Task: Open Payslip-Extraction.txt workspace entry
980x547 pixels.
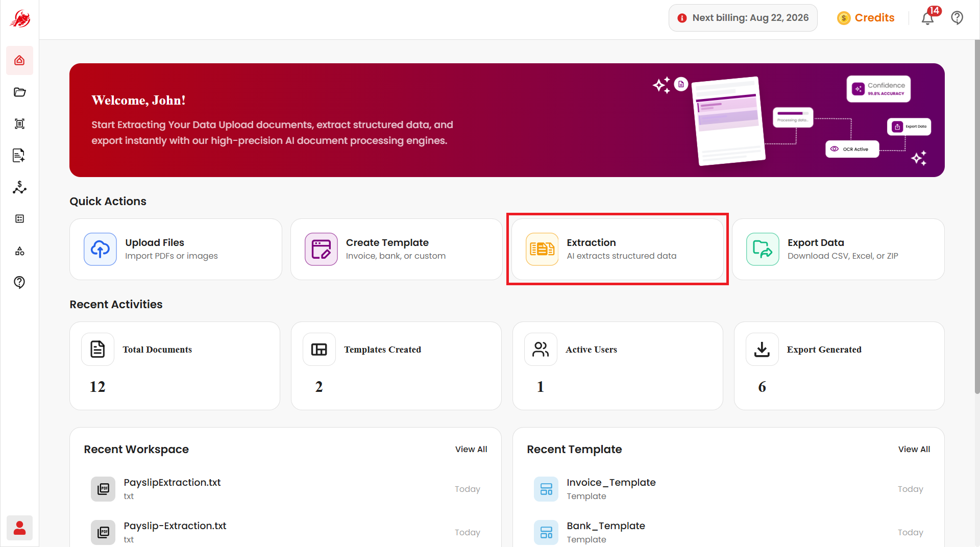Action: (x=285, y=533)
